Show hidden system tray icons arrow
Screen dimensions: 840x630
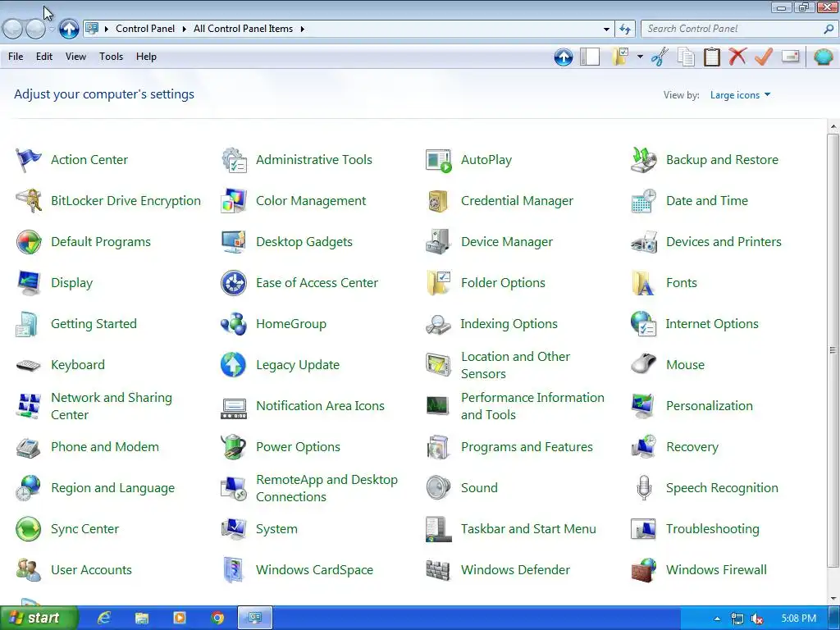[x=717, y=619]
